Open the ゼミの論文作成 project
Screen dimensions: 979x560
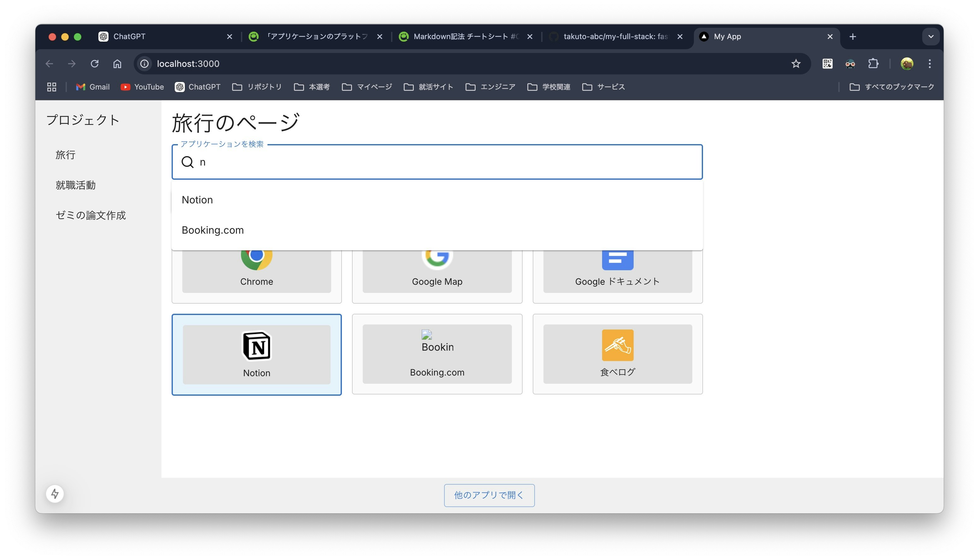[91, 215]
